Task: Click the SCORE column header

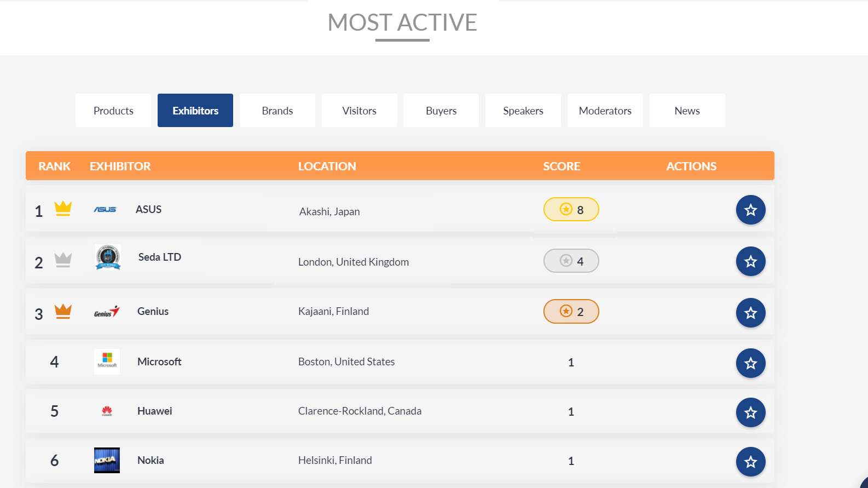Action: [562, 167]
